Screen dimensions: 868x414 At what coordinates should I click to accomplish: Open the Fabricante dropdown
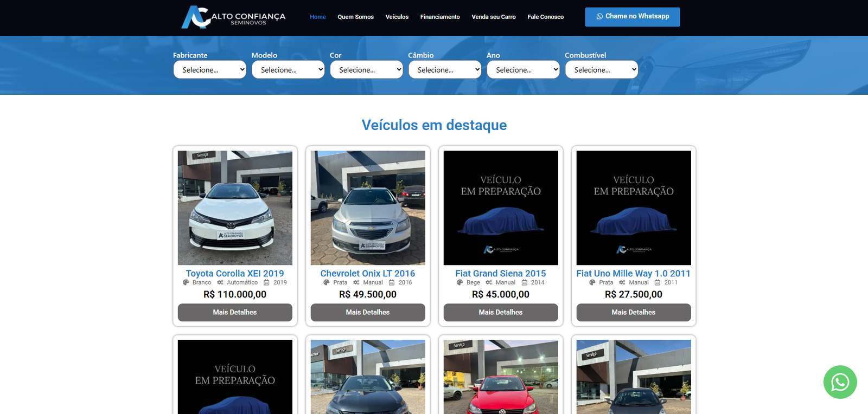210,69
